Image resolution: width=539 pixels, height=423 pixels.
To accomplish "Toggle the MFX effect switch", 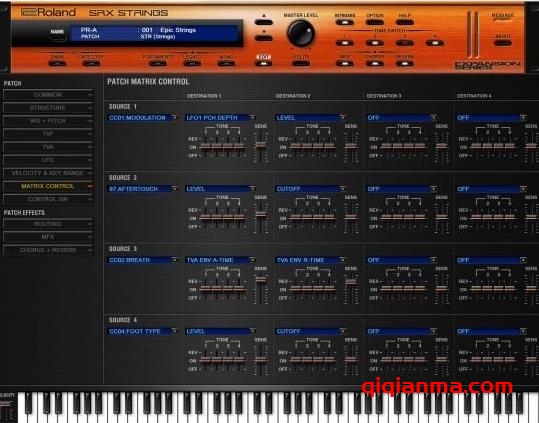I will point(344,63).
